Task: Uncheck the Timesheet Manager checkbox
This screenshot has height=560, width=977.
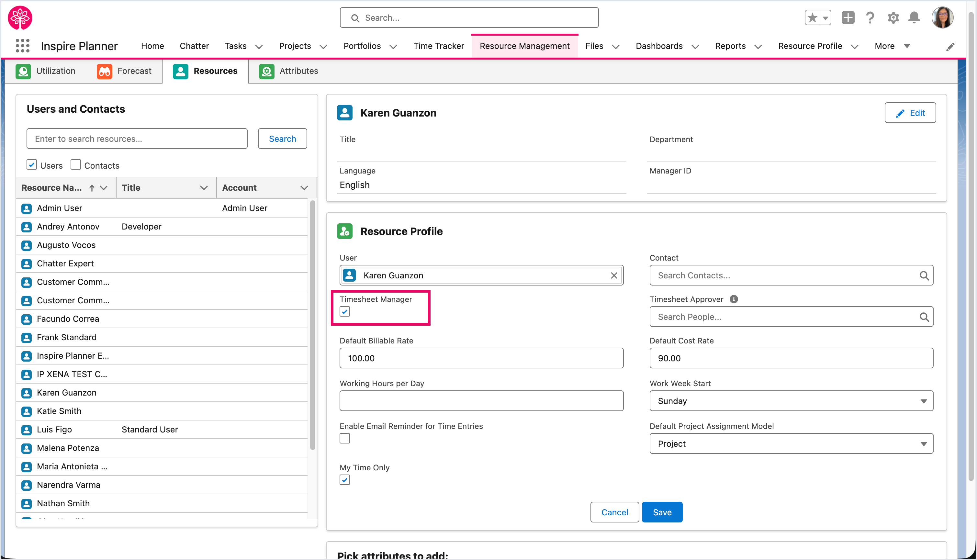Action: tap(345, 311)
